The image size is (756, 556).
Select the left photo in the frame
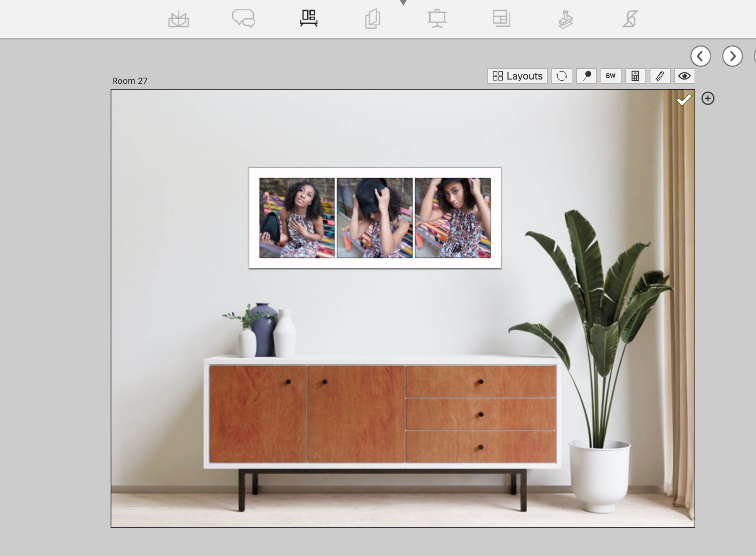click(x=297, y=218)
